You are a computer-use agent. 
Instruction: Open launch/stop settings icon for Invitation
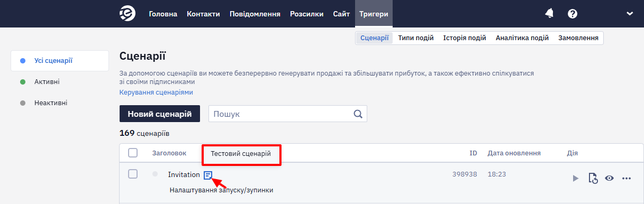593,179
